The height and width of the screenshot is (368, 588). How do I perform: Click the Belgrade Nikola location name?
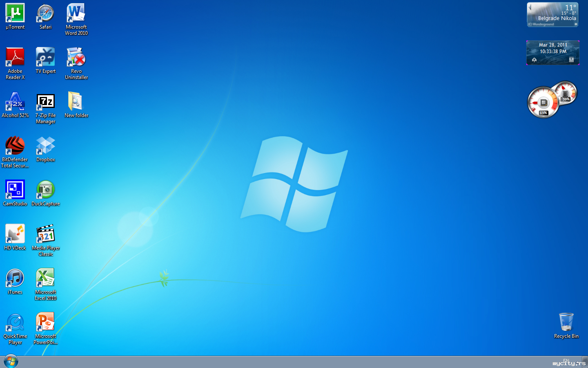click(x=557, y=18)
